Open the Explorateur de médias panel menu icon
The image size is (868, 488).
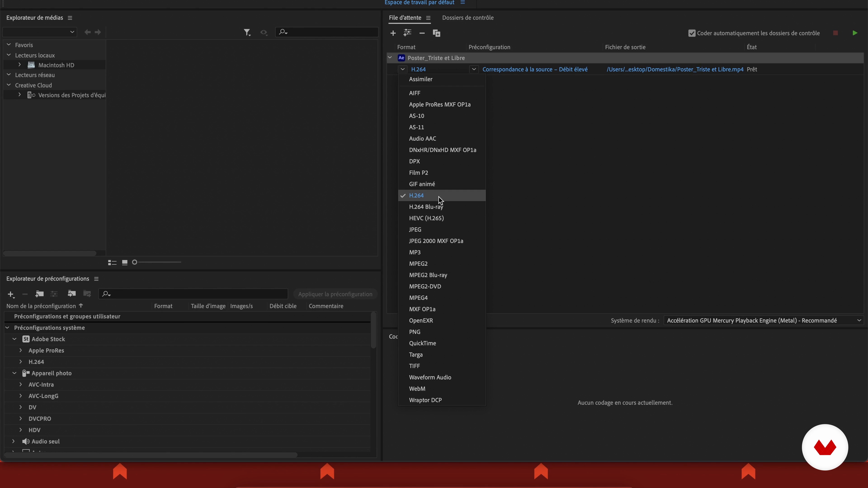tap(70, 18)
